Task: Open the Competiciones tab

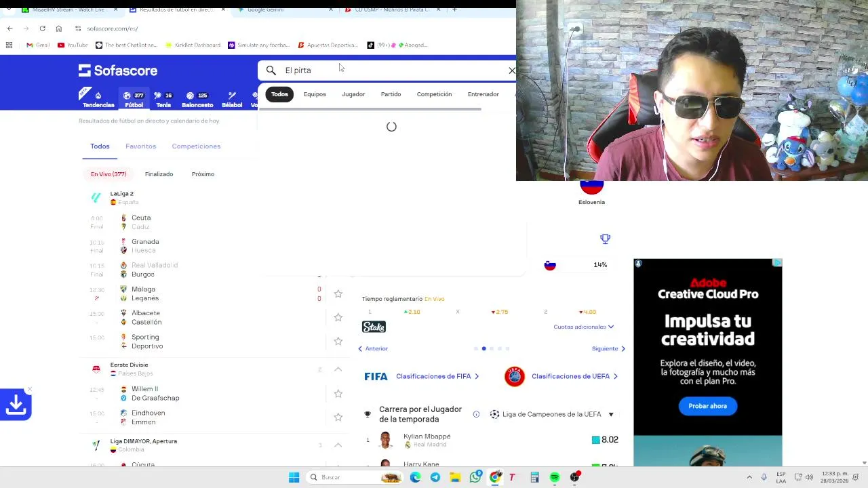Action: 196,146
